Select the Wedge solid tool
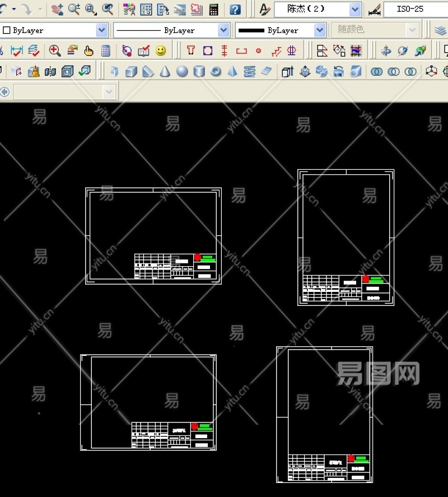 pos(148,72)
